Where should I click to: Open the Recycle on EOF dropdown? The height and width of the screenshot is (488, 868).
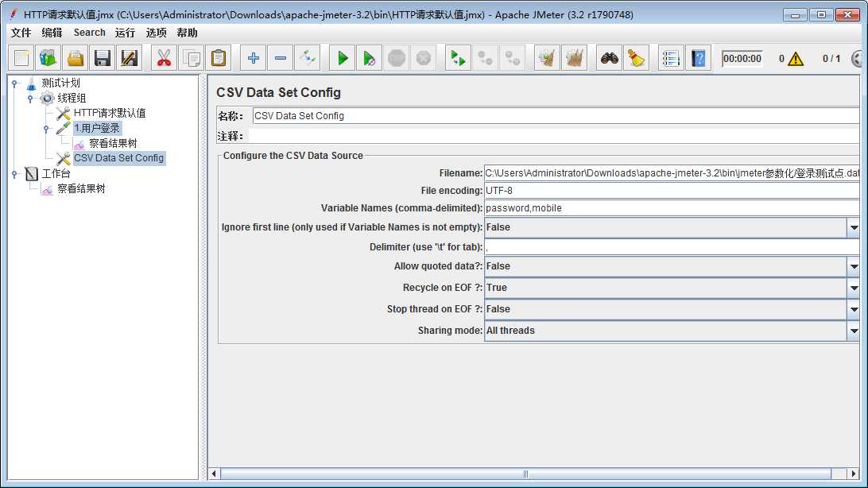854,288
